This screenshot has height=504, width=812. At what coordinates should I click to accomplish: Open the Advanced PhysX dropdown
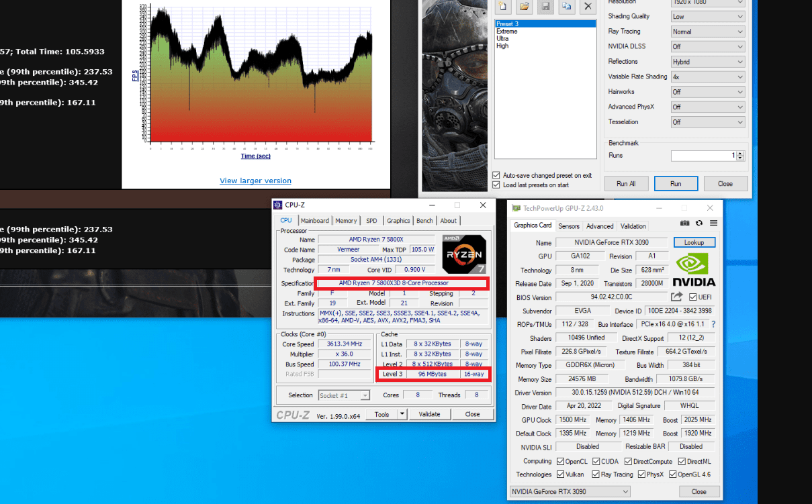click(x=708, y=107)
